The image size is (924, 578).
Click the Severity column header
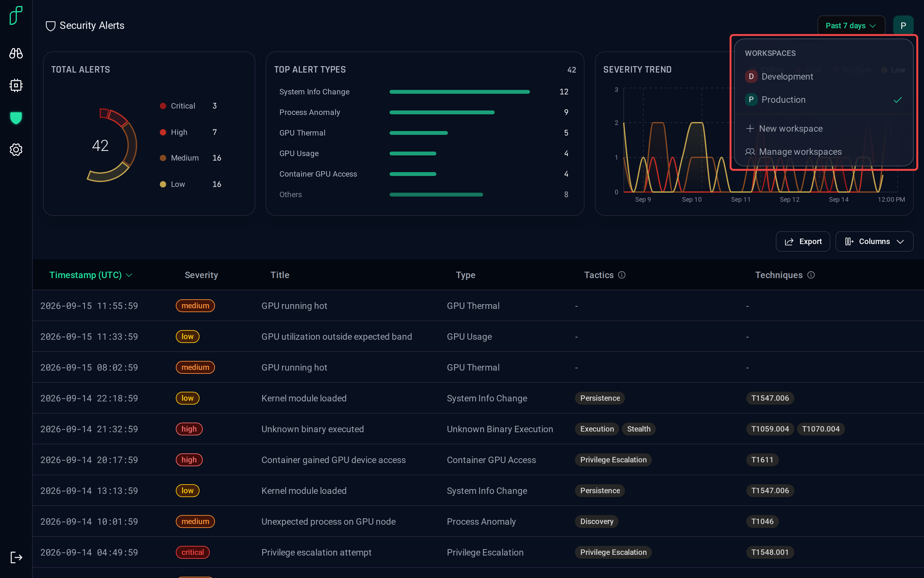point(201,275)
